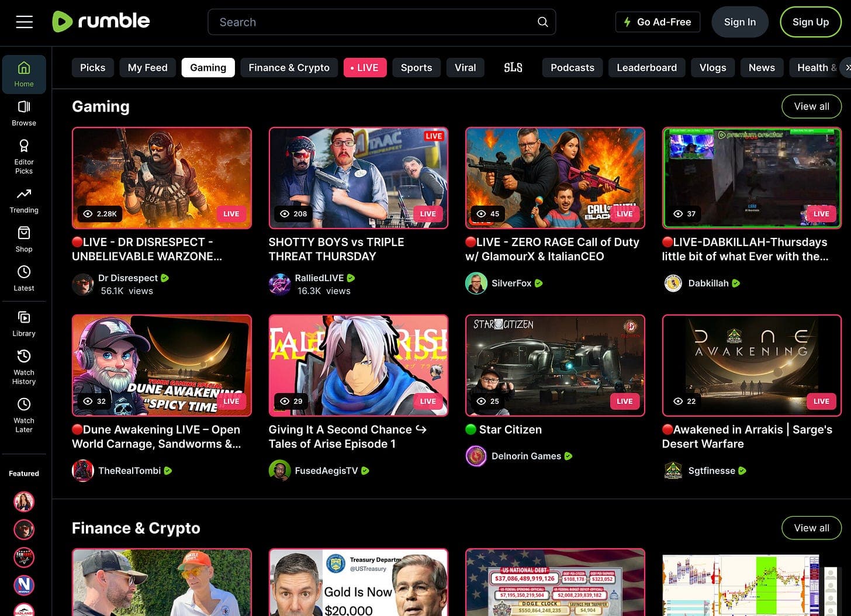Select the LIVE category tab
This screenshot has width=851, height=616.
click(365, 68)
